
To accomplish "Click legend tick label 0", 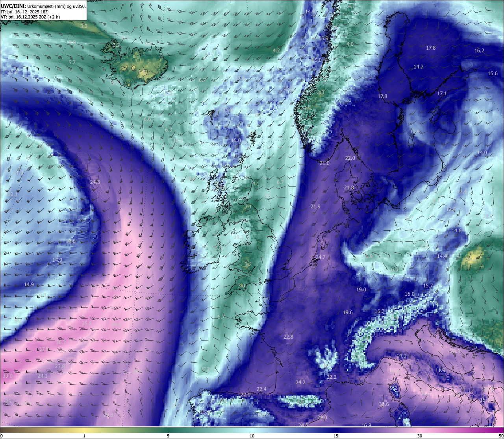I will point(2,436).
